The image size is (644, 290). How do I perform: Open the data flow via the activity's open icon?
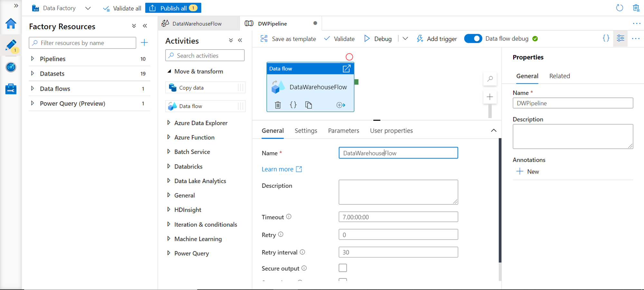[346, 69]
